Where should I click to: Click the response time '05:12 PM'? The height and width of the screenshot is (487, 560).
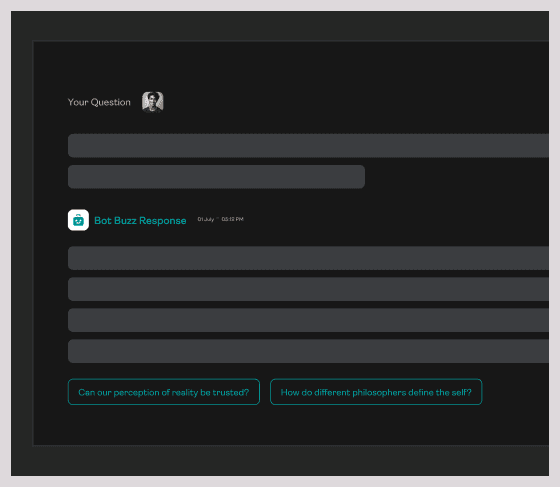(x=232, y=219)
